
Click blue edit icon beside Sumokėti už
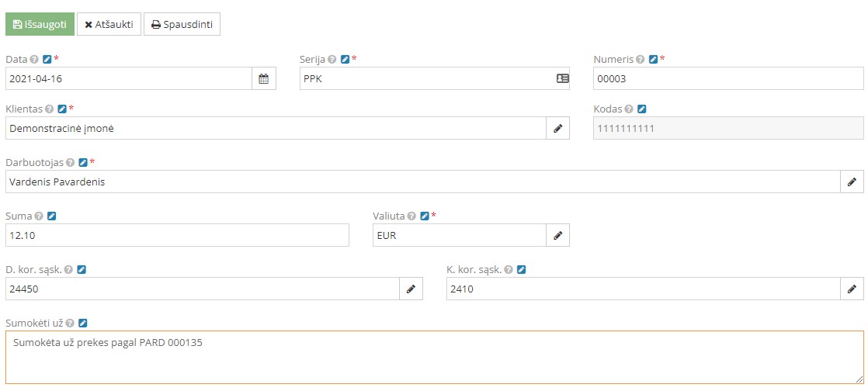pyautogui.click(x=83, y=323)
